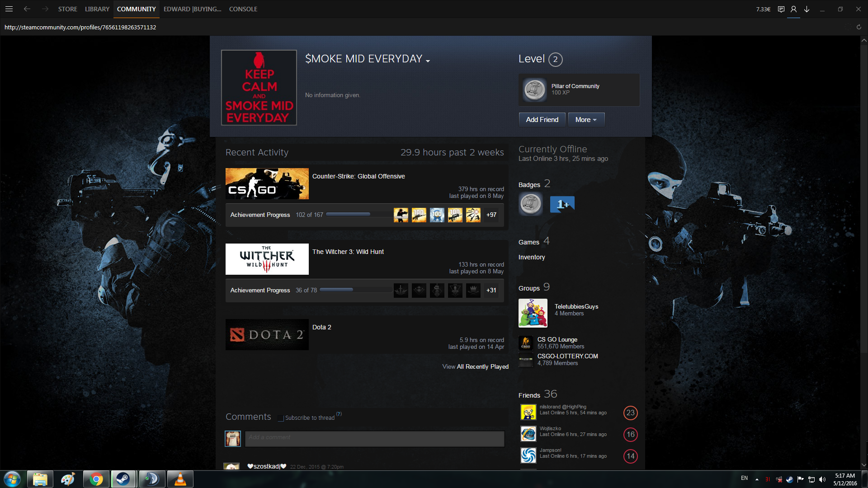Expand the More dropdown button
This screenshot has width=868, height=488.
point(586,120)
